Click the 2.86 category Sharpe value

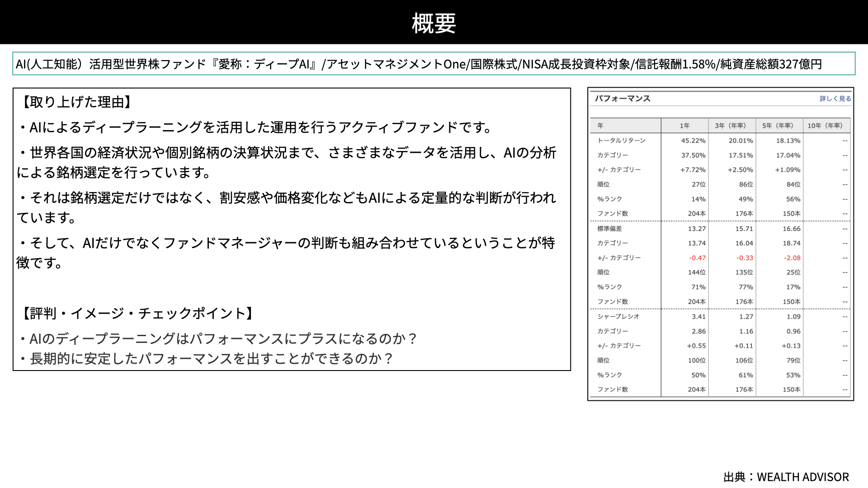coord(699,331)
